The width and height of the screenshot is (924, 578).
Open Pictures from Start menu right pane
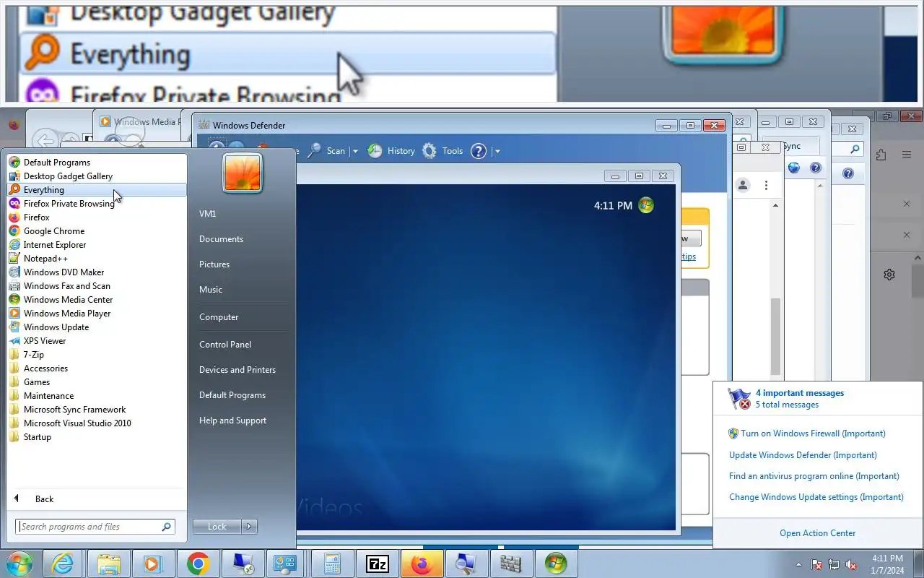[x=214, y=264]
